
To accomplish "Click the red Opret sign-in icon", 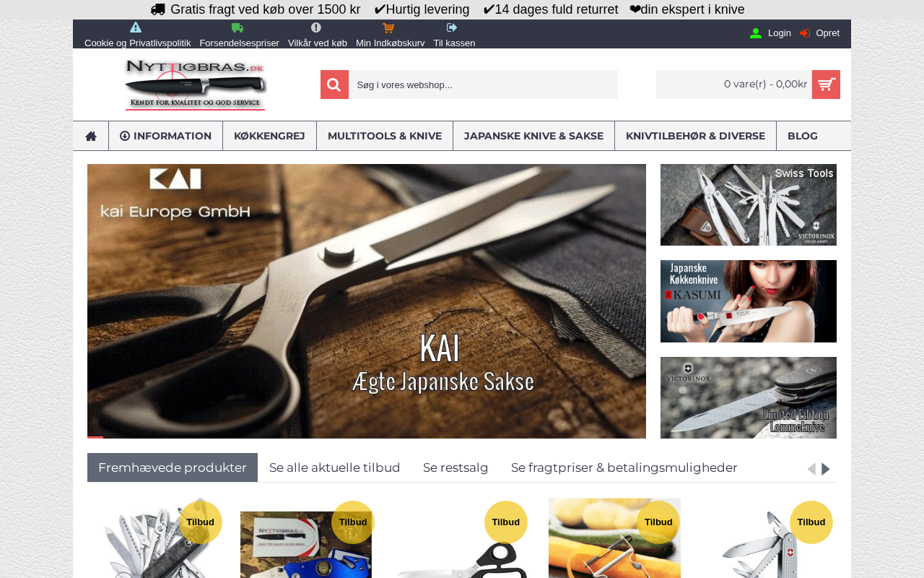I will pos(805,33).
